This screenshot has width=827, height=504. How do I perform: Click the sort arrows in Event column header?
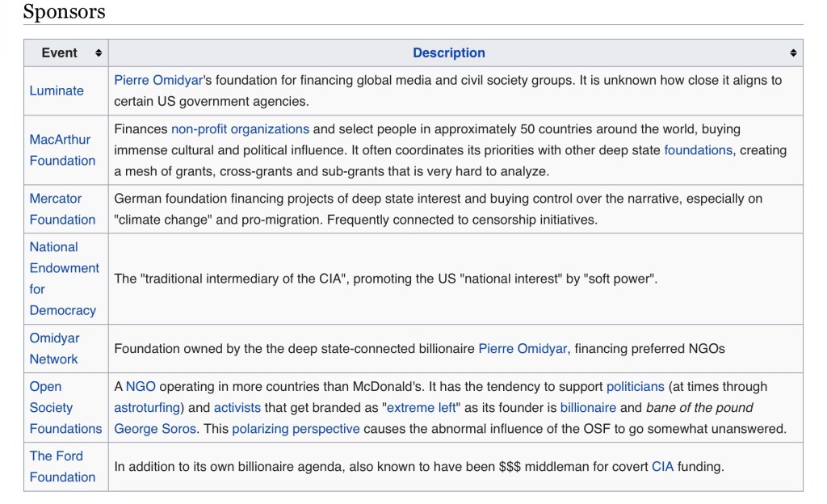point(99,53)
